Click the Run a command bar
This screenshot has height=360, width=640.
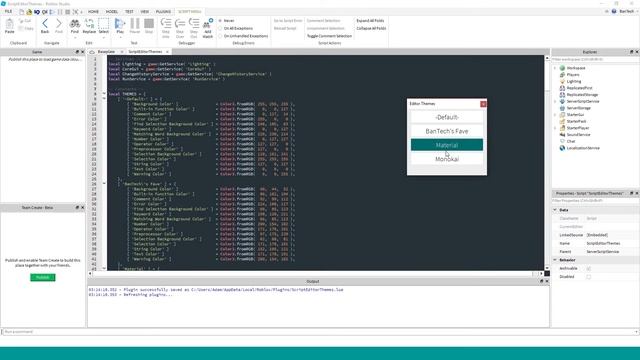(320, 332)
